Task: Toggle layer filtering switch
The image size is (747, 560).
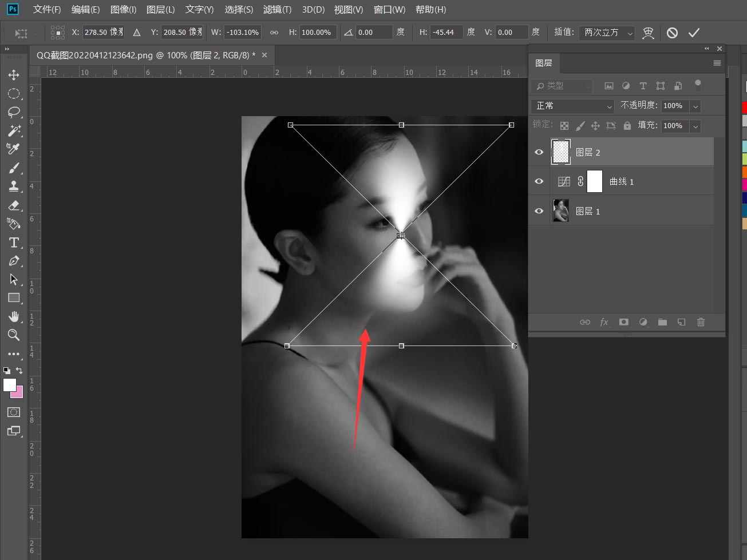Action: point(698,85)
